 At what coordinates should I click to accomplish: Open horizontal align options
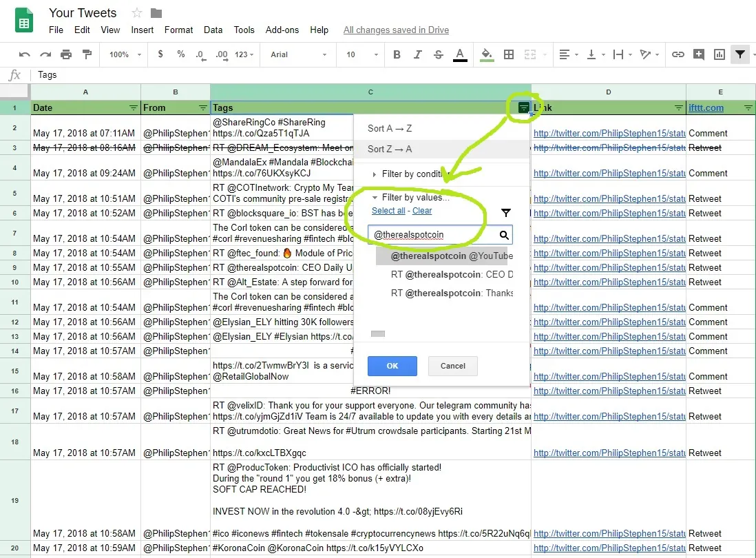pos(569,54)
